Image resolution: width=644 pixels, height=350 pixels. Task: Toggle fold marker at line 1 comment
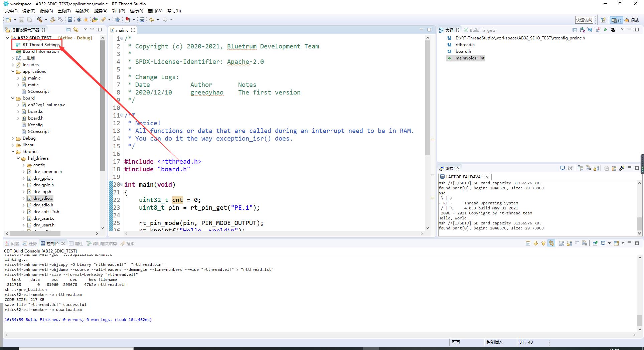pyautogui.click(x=122, y=38)
